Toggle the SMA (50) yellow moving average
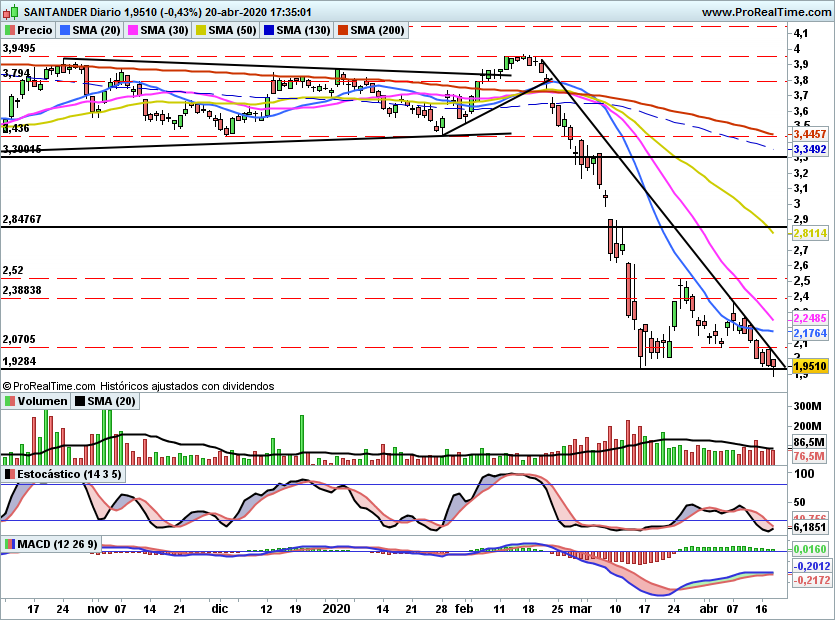835x620 pixels. [226, 30]
